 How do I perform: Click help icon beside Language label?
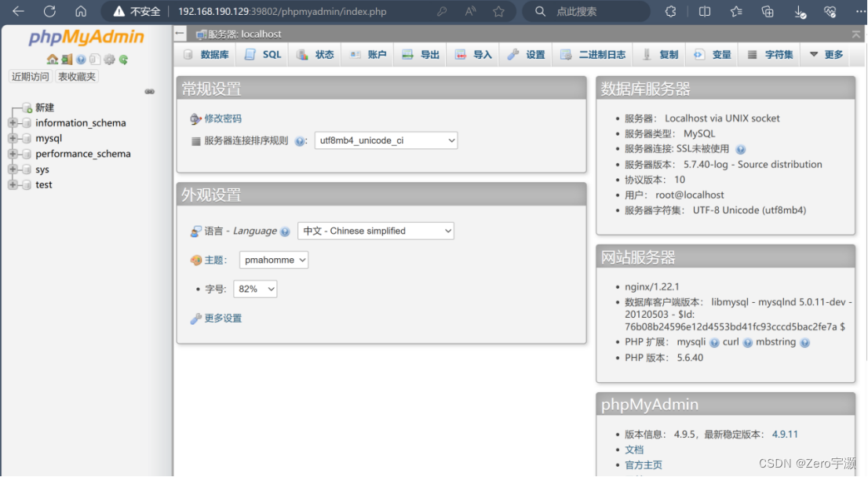[x=285, y=232]
